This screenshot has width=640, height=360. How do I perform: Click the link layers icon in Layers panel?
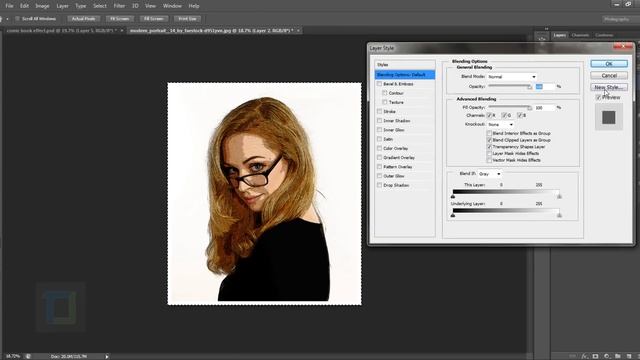[x=573, y=356]
